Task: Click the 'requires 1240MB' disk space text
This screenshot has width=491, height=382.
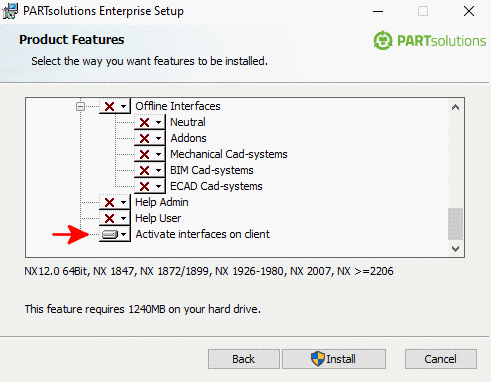Action: [x=143, y=309]
